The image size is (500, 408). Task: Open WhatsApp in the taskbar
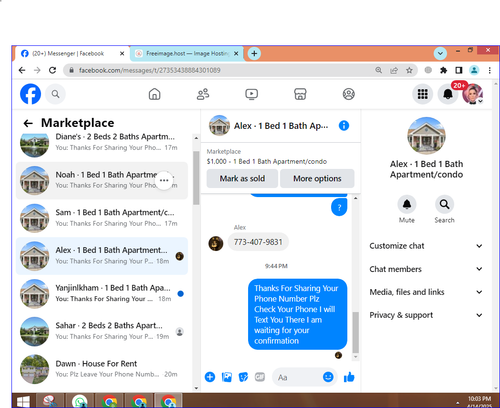(79, 401)
